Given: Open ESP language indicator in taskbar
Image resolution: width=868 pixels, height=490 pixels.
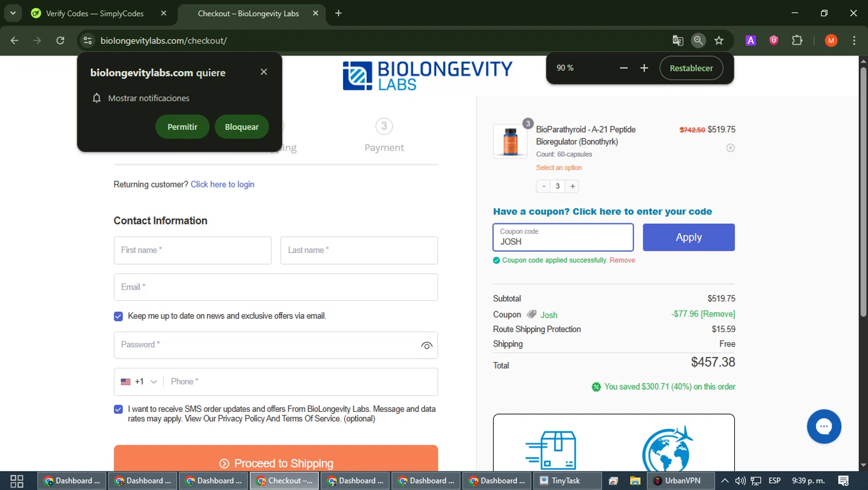Looking at the screenshot, I should point(774,481).
